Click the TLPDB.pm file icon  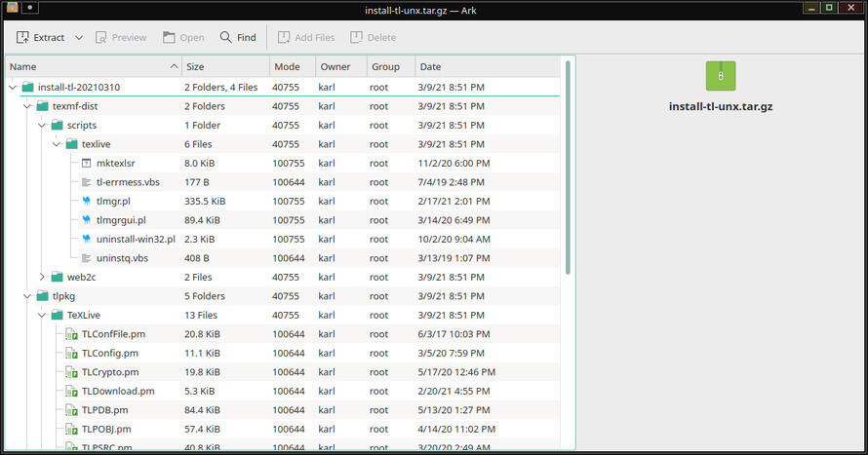pos(71,410)
